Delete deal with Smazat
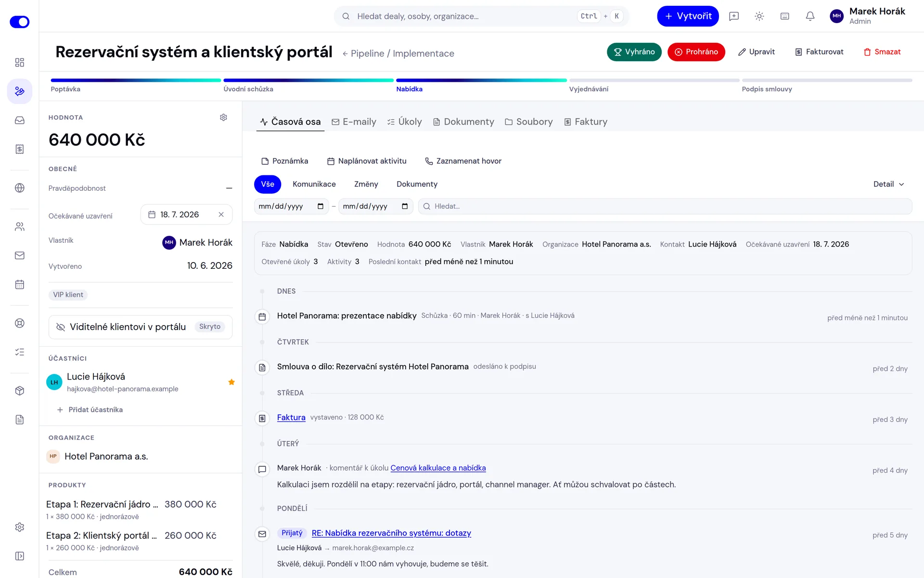 (882, 52)
